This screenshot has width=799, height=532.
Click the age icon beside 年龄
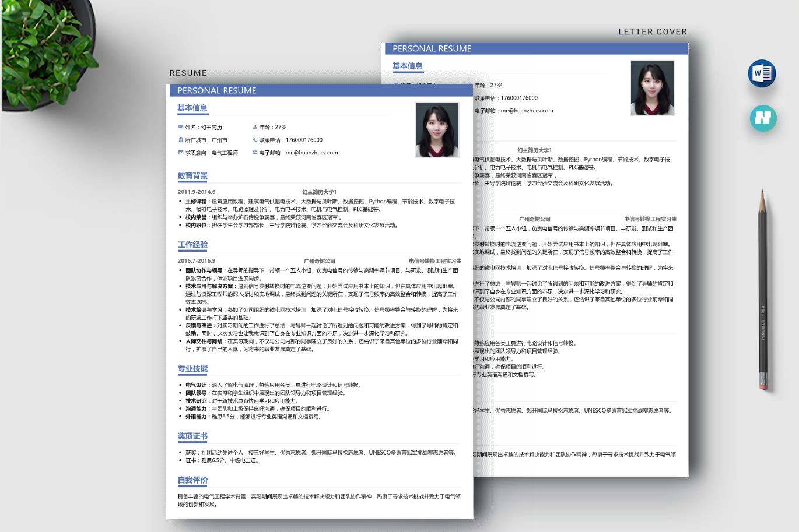coord(255,127)
